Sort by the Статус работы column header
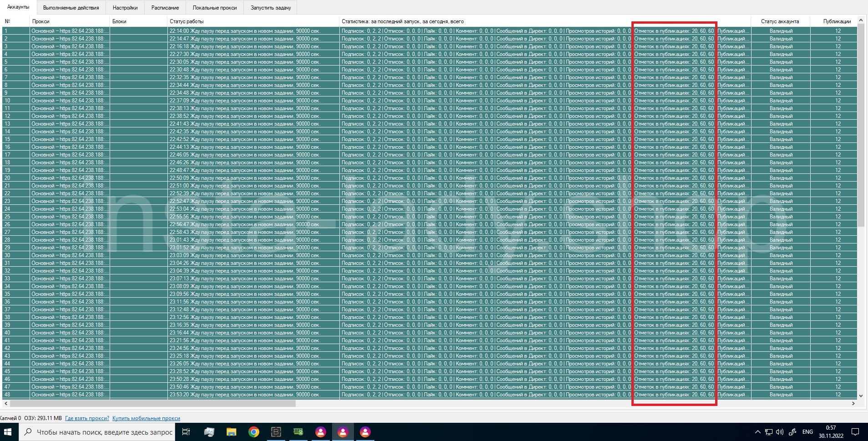Viewport: 868px width, 441px height. (x=253, y=21)
